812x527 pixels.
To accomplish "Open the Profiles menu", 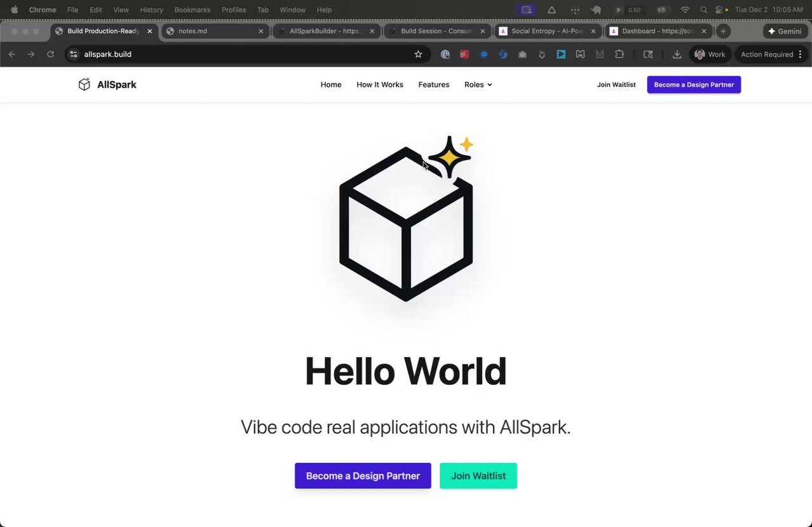I will point(234,10).
